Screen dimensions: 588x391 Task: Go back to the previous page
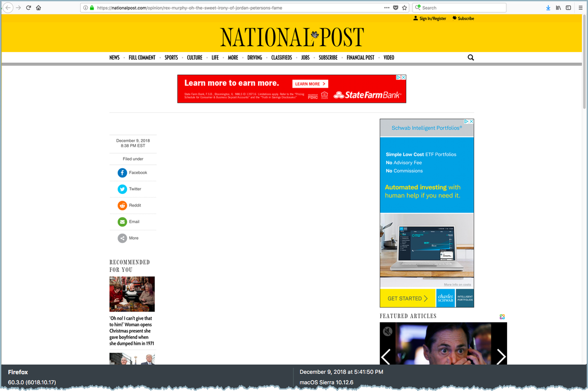tap(8, 8)
